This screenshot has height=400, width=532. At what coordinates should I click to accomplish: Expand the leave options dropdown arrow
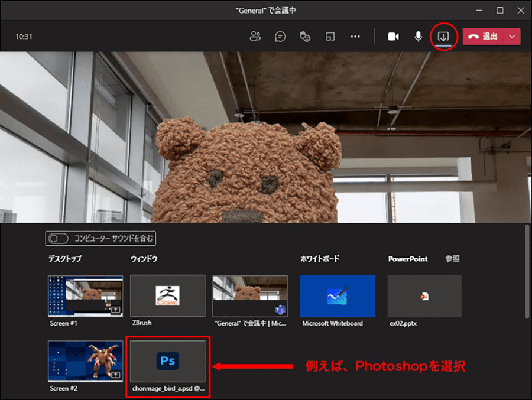click(512, 37)
